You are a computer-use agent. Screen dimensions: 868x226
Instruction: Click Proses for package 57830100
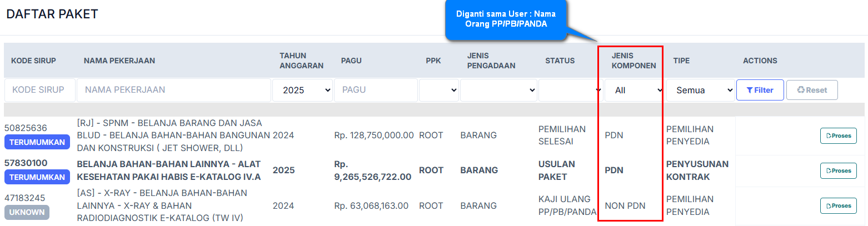[838, 170]
